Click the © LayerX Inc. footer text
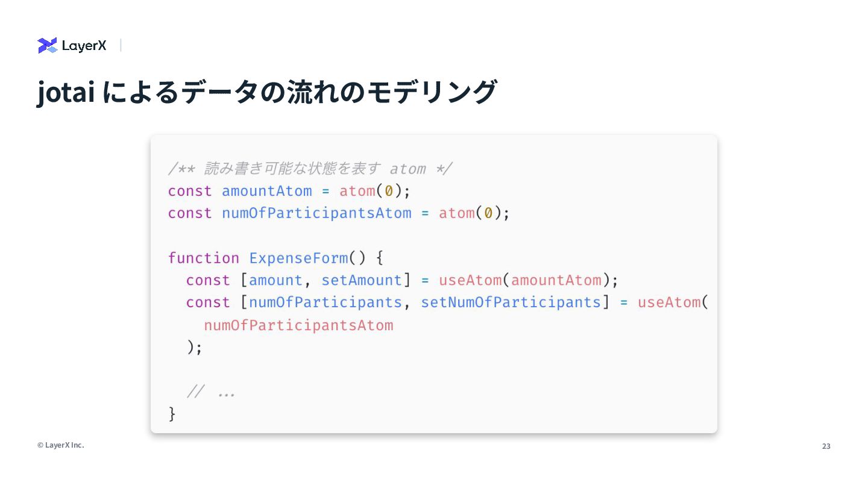Viewport: 868px width, 488px height. click(x=61, y=445)
